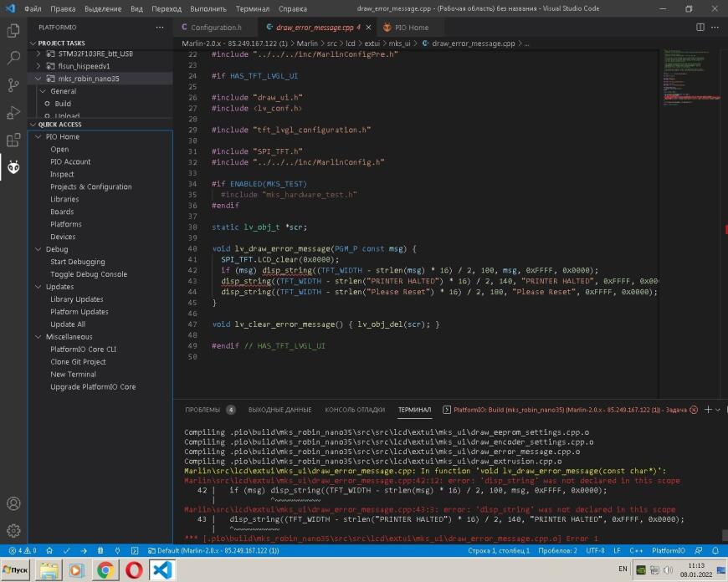The height and width of the screenshot is (582, 728).
Task: Run the Build task
Action: pos(63,104)
